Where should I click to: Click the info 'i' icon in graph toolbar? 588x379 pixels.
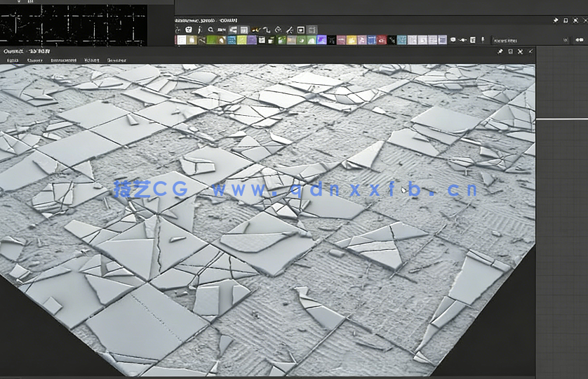tap(199, 29)
